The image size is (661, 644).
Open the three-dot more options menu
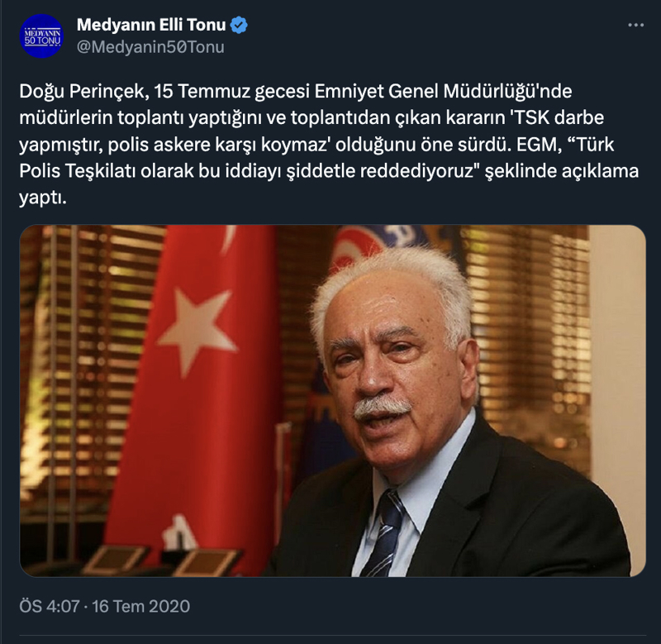tap(635, 26)
